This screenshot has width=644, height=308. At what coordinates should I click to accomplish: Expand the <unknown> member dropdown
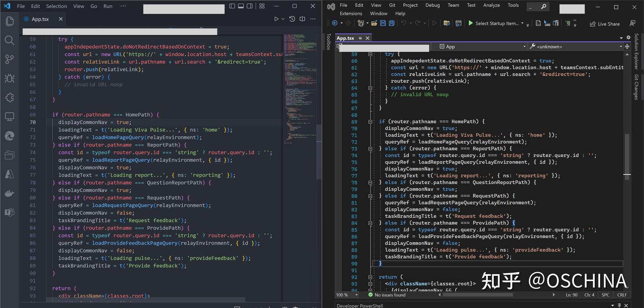pyautogui.click(x=621, y=46)
